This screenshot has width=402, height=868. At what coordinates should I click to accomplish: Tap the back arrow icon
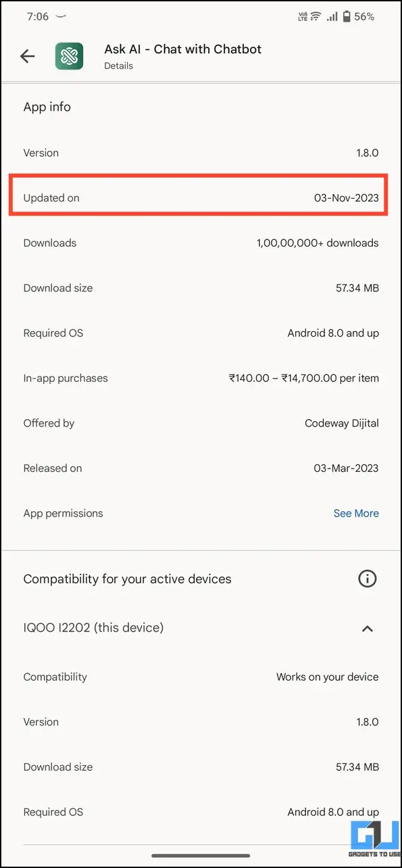coord(27,56)
